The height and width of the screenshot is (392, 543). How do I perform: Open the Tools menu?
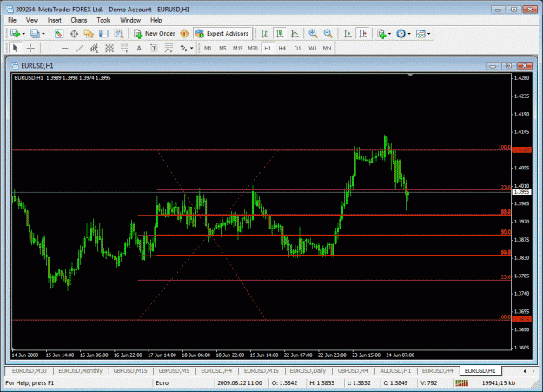103,20
